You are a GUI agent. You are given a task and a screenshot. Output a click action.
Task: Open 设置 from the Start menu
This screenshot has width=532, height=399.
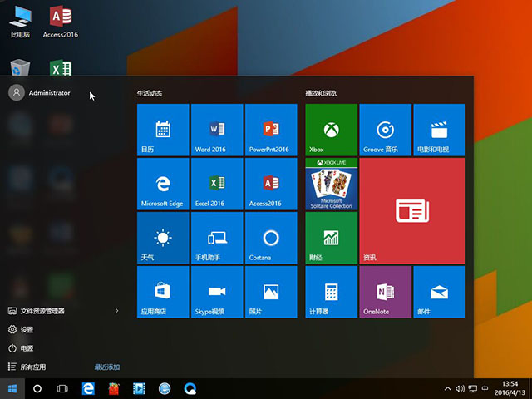(x=27, y=329)
